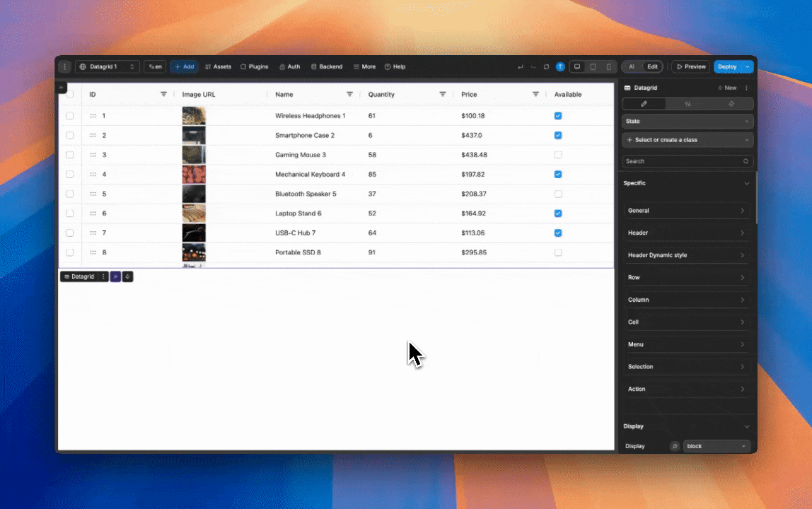Viewport: 812px width, 509px height.
Task: Open the State dropdown
Action: [686, 121]
